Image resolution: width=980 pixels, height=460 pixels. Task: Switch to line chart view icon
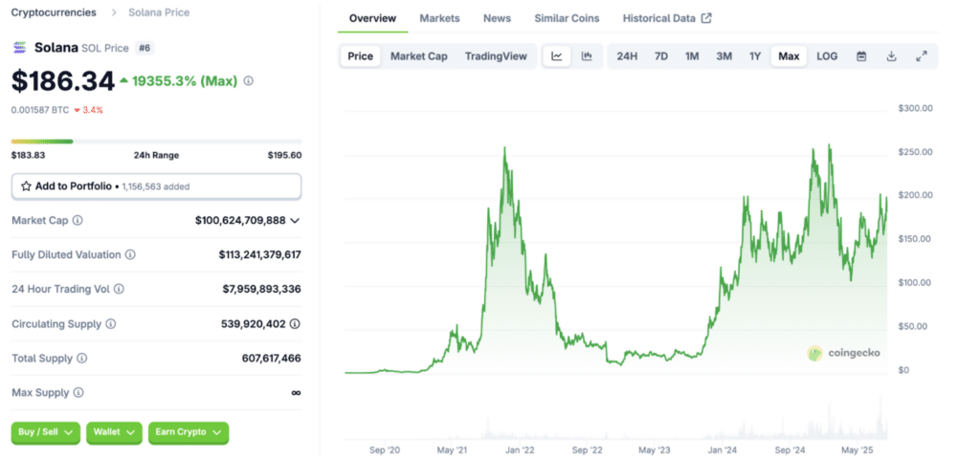pos(557,56)
